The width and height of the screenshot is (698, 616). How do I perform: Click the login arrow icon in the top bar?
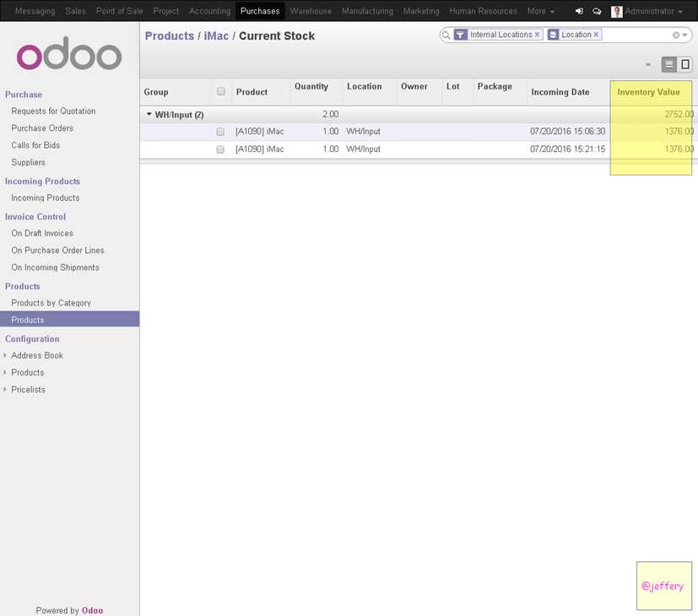(579, 11)
